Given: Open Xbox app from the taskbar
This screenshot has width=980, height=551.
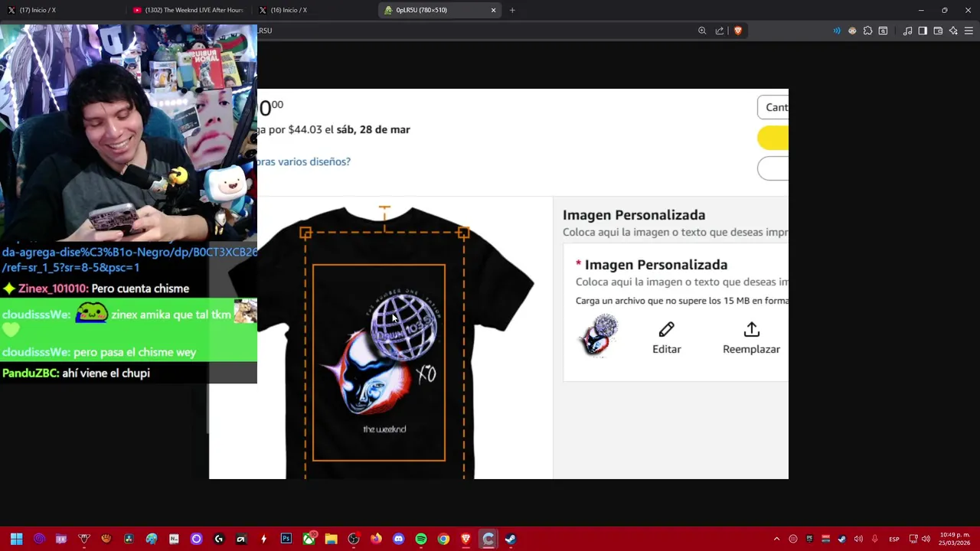Looking at the screenshot, I should pos(309,539).
